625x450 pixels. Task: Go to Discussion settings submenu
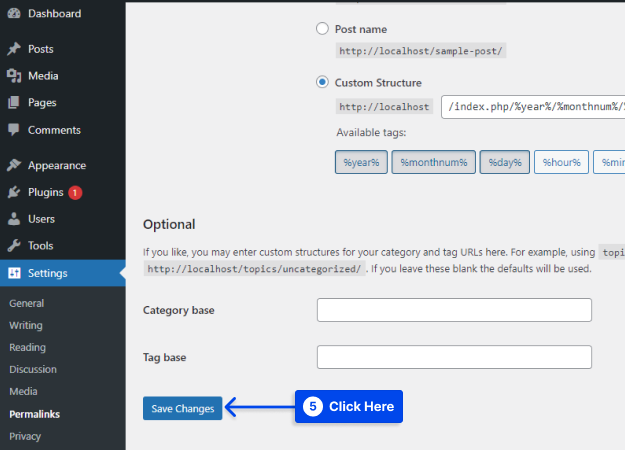point(33,369)
